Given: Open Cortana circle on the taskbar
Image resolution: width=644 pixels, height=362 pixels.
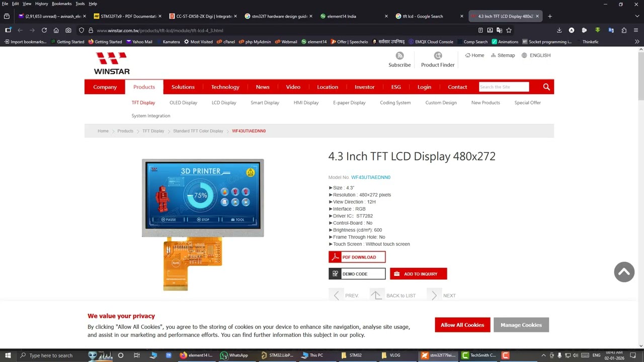Looking at the screenshot, I should (x=120, y=355).
